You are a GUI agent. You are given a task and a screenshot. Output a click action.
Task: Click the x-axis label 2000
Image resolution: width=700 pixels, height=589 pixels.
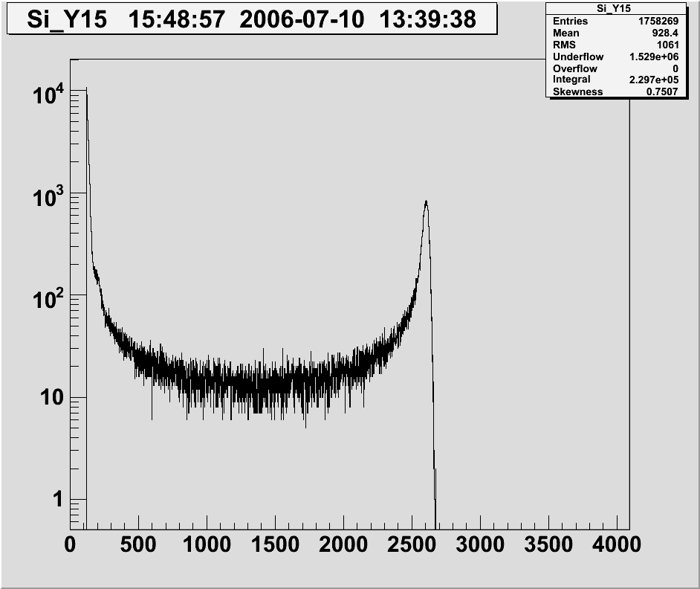pyautogui.click(x=344, y=545)
